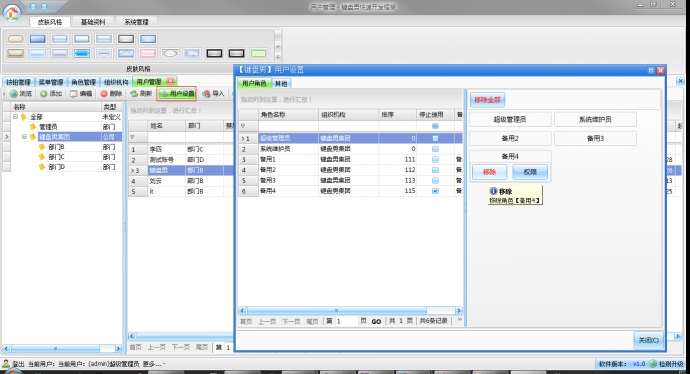Screen dimensions: 690x374
Task: Close the 用户管理 tab via red X
Action: [170, 81]
